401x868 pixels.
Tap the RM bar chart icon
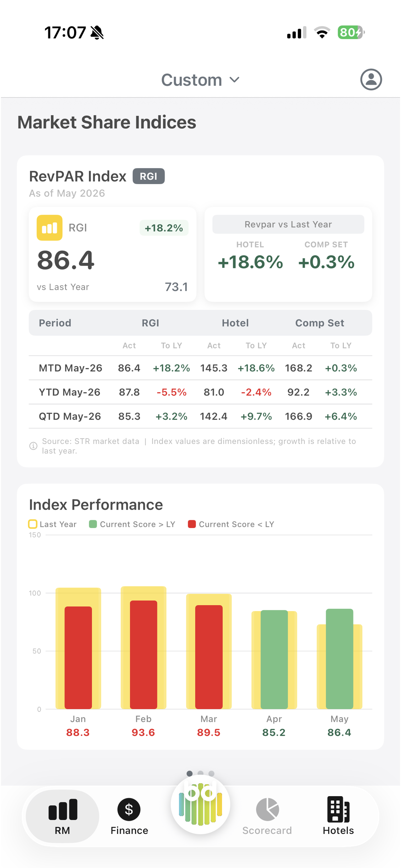pyautogui.click(x=63, y=809)
